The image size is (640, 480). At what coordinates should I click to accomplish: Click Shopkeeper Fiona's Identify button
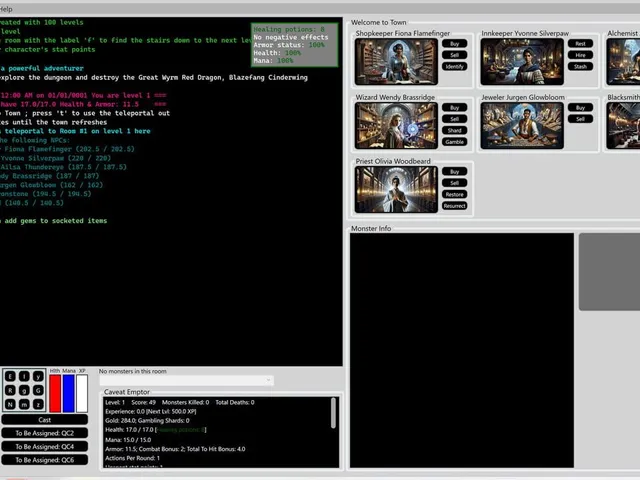[454, 67]
